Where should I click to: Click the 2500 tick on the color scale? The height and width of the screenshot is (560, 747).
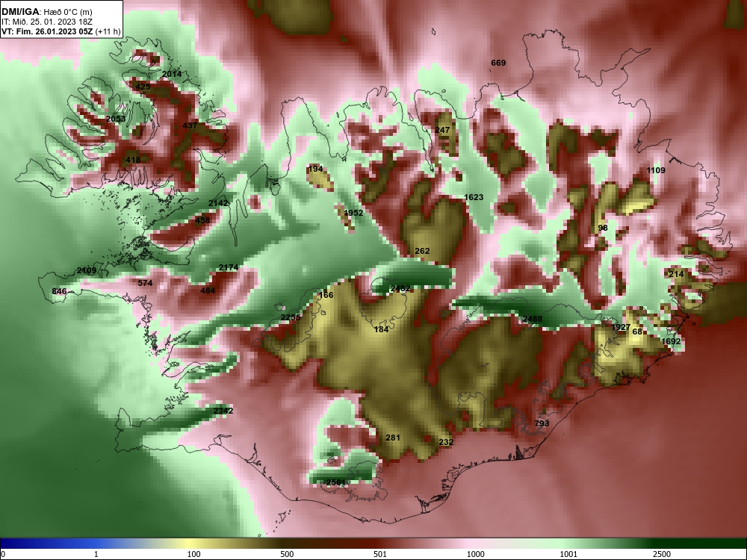(x=662, y=554)
